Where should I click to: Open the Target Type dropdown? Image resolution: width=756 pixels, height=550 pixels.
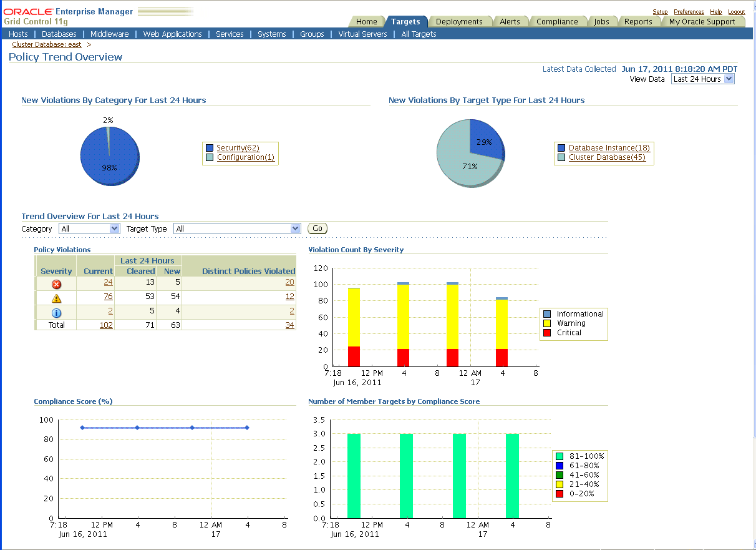237,229
